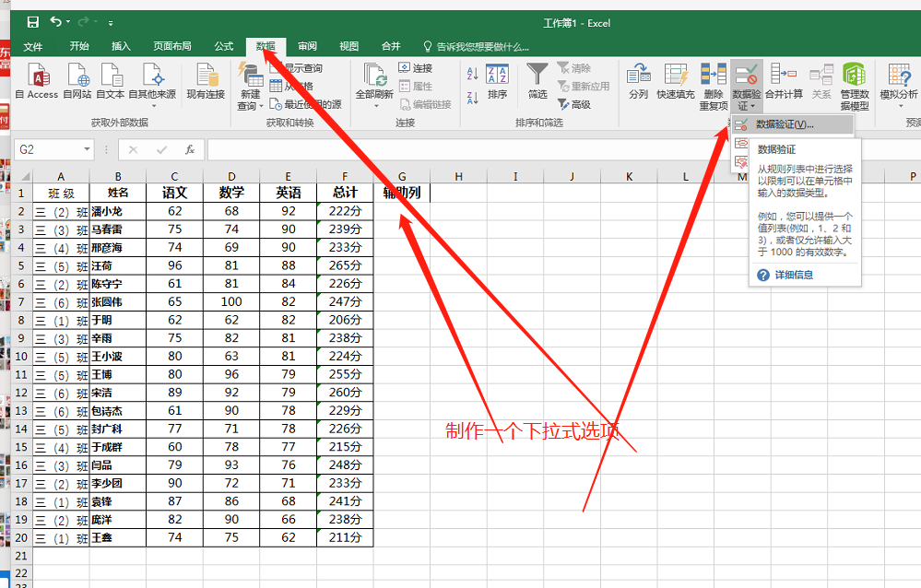Click the total cell 260分
Screen dimensions: 921x588
345,393
